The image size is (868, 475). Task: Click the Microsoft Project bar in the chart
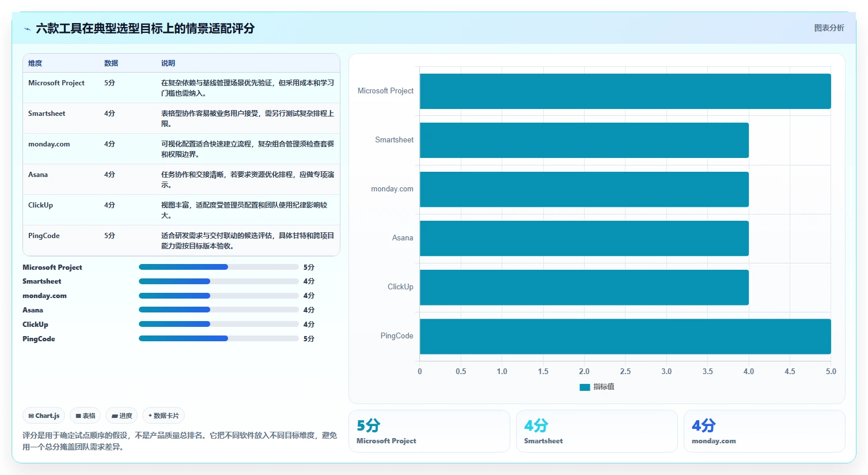pos(625,91)
